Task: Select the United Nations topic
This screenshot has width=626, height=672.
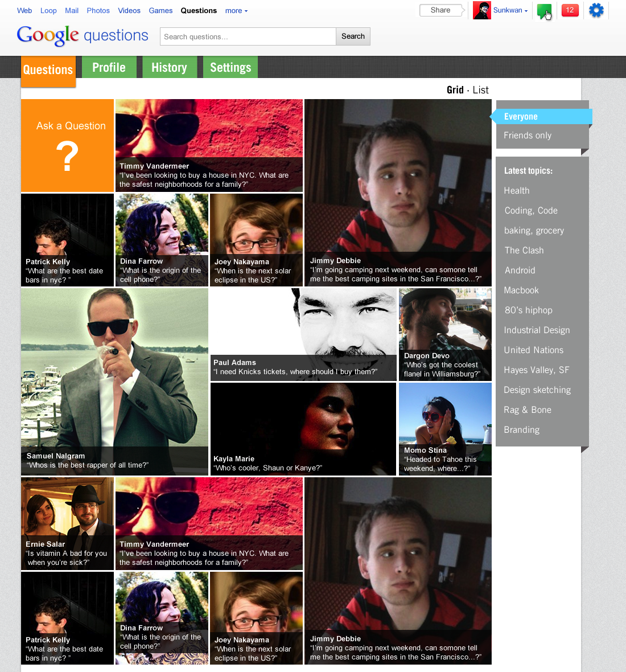Action: click(533, 350)
